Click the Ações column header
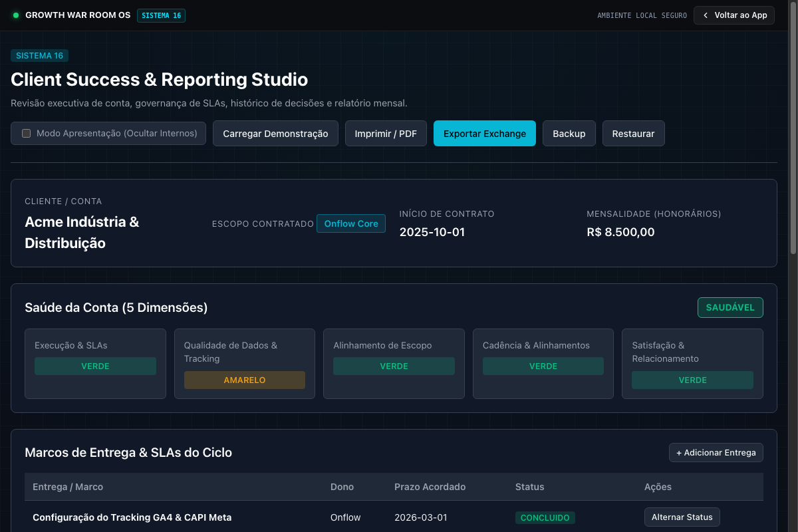This screenshot has width=798, height=532. [658, 487]
